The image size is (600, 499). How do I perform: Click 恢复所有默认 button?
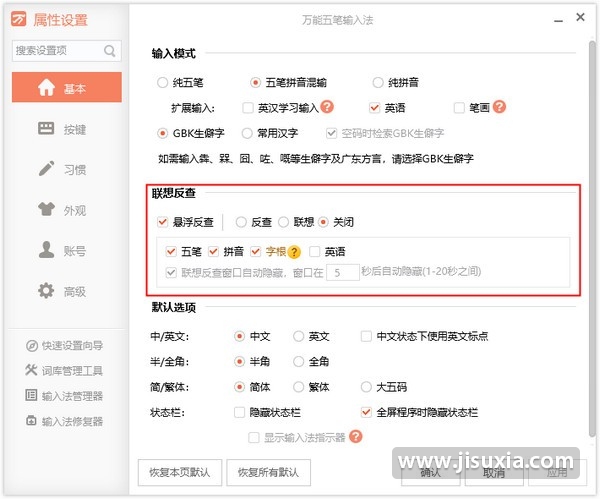(268, 473)
